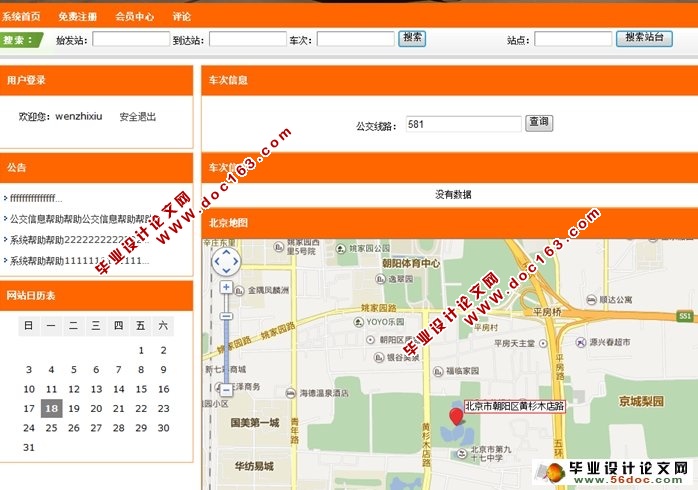Click the red location marker on map

point(456,416)
